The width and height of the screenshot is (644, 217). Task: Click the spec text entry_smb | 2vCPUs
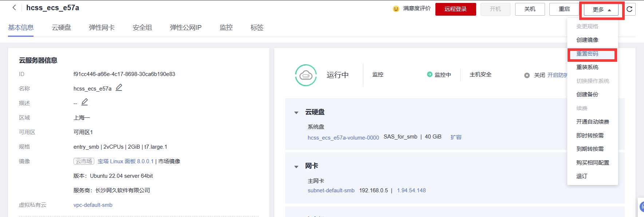click(x=120, y=147)
